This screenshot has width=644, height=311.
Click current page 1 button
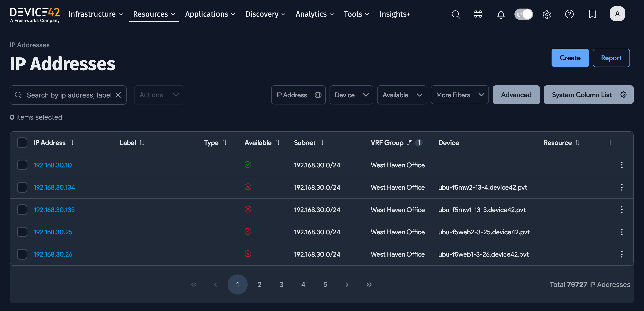[237, 284]
